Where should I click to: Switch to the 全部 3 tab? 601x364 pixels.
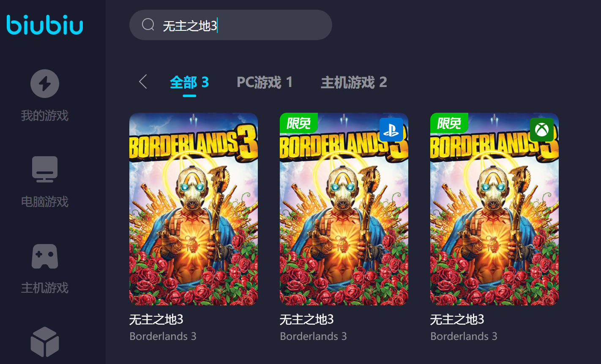189,82
